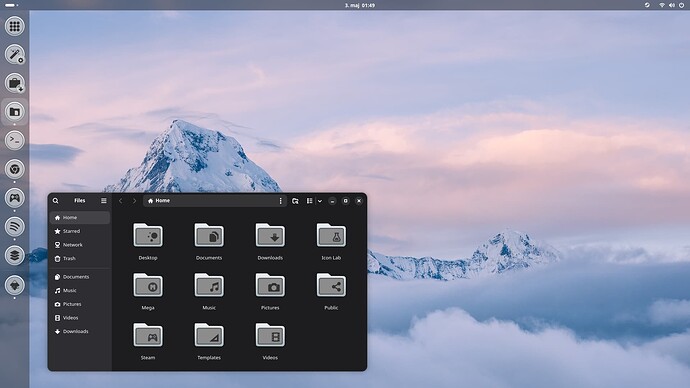The width and height of the screenshot is (690, 388).
Task: Maximize the Files window
Action: [345, 201]
